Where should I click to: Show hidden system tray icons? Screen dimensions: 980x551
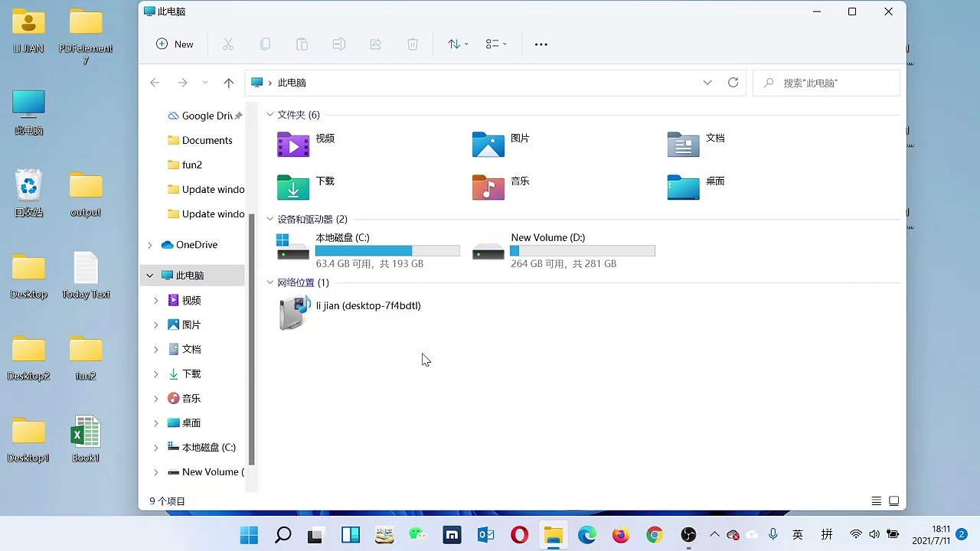tap(714, 534)
